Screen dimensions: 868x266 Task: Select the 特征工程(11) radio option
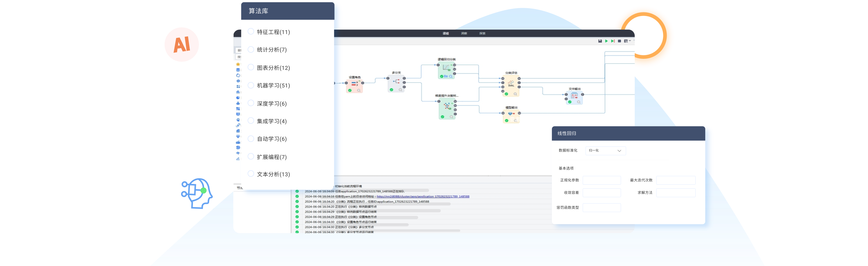click(x=251, y=31)
